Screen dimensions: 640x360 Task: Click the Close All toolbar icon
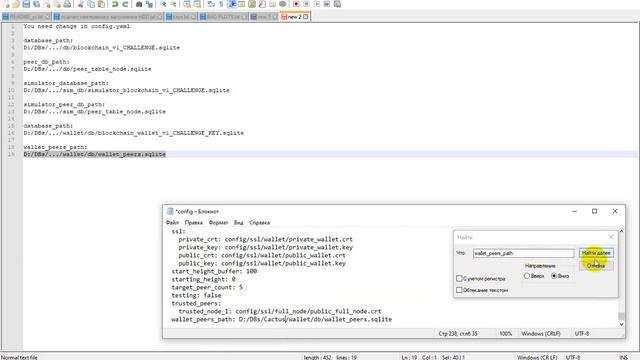click(57, 4)
